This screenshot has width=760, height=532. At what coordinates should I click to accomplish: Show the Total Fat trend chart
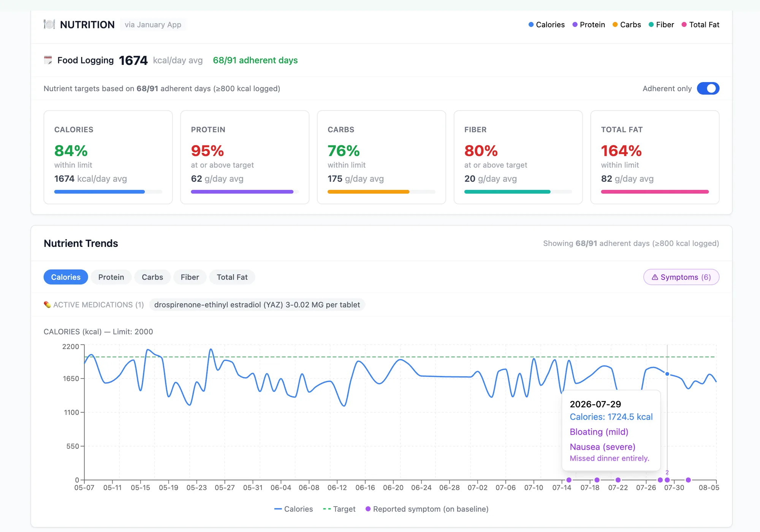[232, 277]
